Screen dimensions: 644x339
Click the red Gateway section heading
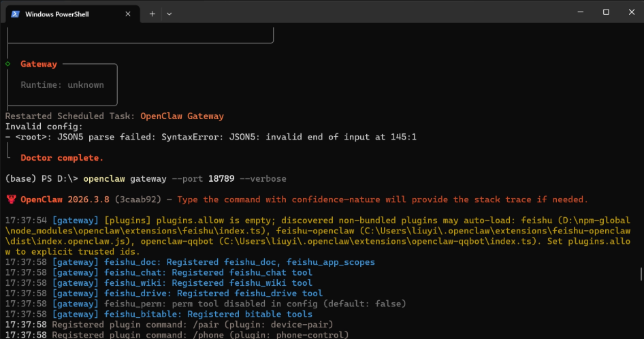pos(39,64)
